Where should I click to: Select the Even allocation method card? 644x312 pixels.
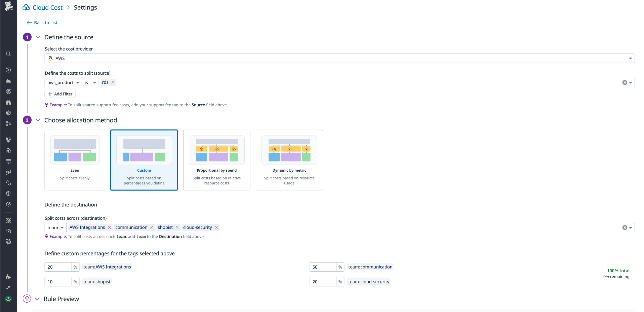pyautogui.click(x=75, y=160)
